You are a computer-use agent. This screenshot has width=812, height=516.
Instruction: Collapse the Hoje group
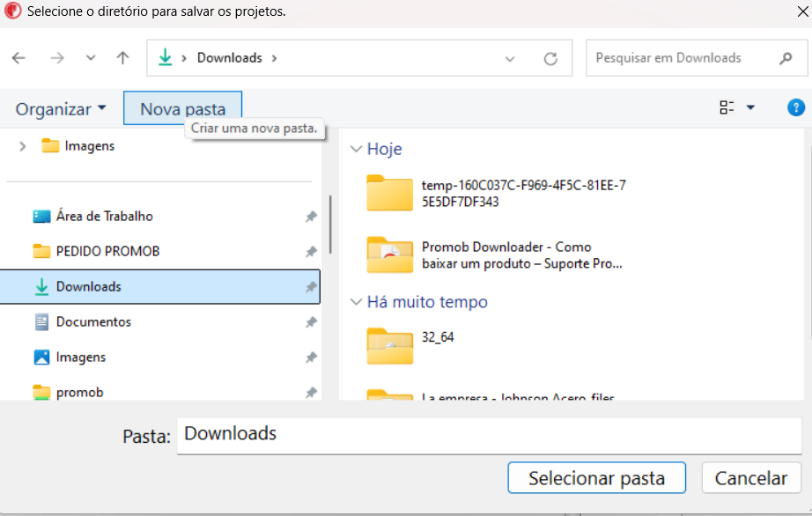pos(356,150)
